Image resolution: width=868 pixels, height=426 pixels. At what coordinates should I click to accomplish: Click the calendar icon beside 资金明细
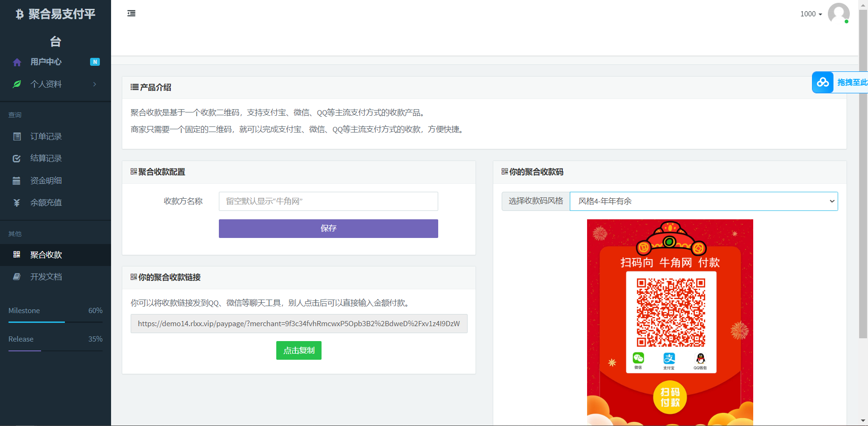click(17, 181)
